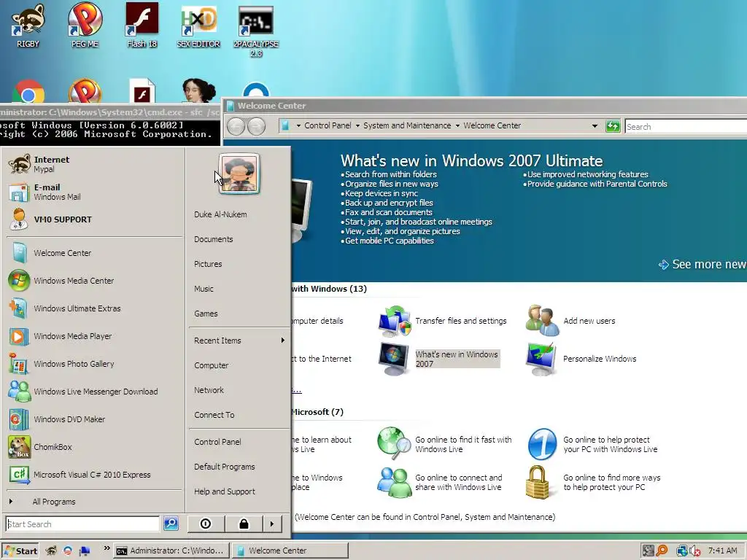Click the green Refresh button
747x560 pixels.
(x=613, y=126)
